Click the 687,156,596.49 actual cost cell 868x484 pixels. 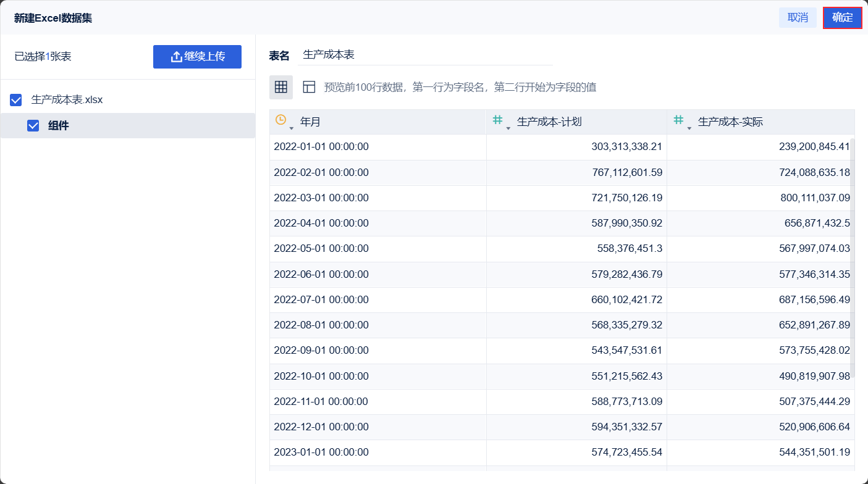click(x=761, y=300)
